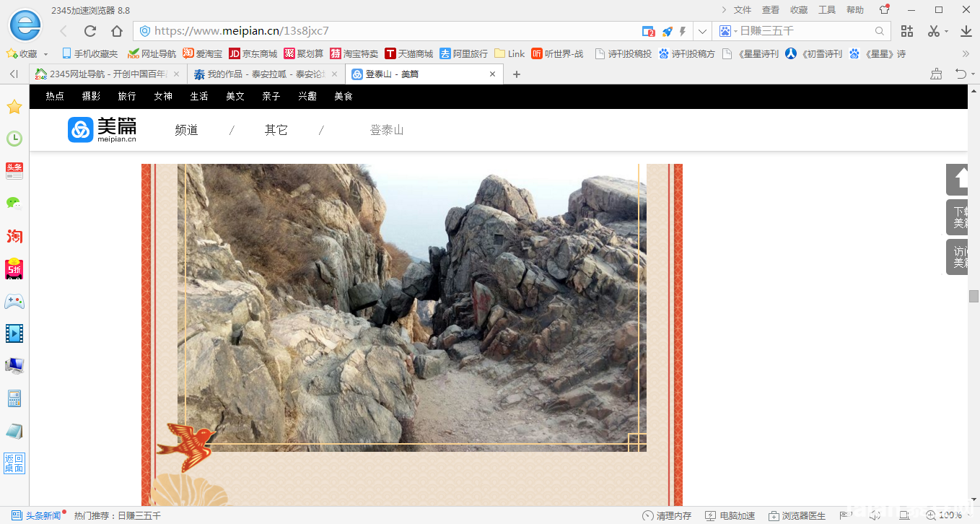
Task: Open calculator icon in sidebar
Action: click(x=14, y=398)
